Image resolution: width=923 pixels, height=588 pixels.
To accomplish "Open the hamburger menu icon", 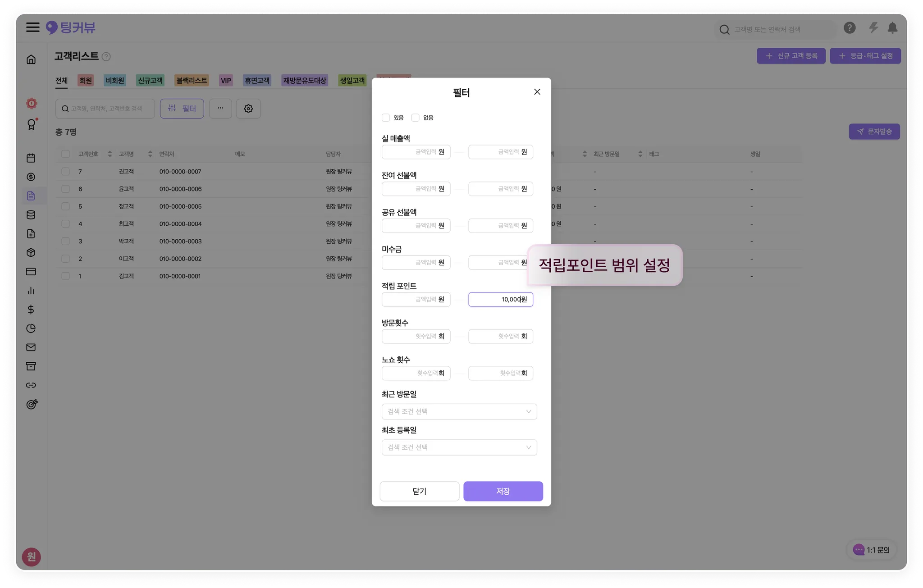I will coord(32,27).
